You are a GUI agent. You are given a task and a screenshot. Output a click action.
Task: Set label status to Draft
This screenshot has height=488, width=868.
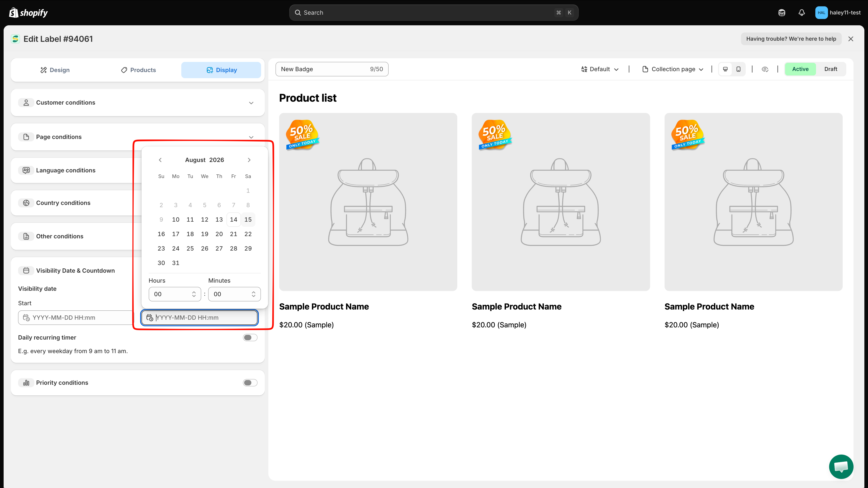pyautogui.click(x=831, y=69)
